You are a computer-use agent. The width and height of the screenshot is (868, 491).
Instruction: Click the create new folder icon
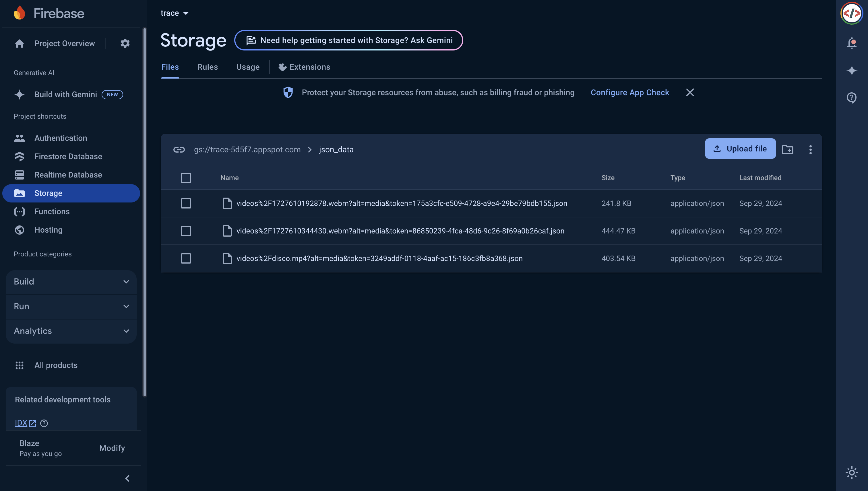(x=787, y=149)
